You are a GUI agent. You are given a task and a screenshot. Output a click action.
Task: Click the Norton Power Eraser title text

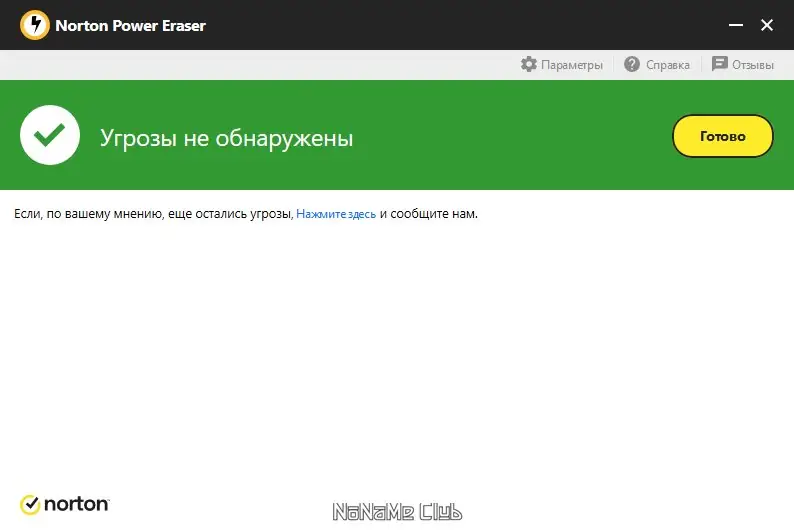[x=131, y=26]
